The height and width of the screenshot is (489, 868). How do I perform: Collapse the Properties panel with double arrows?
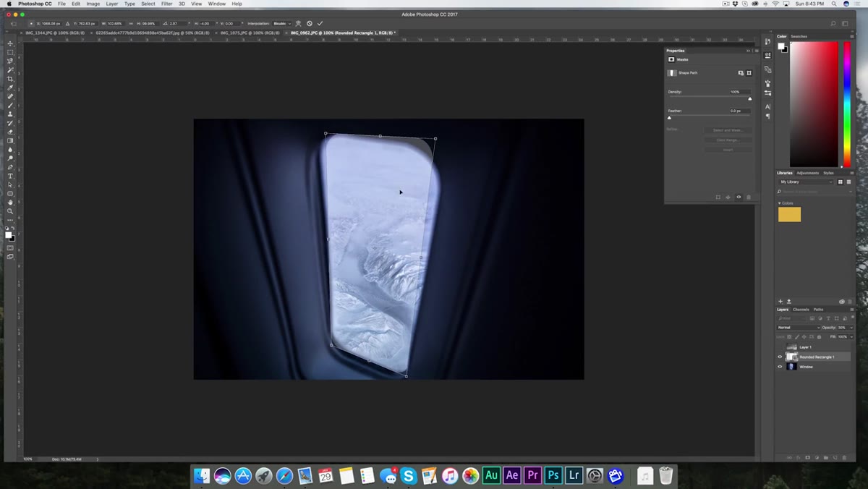tap(749, 51)
